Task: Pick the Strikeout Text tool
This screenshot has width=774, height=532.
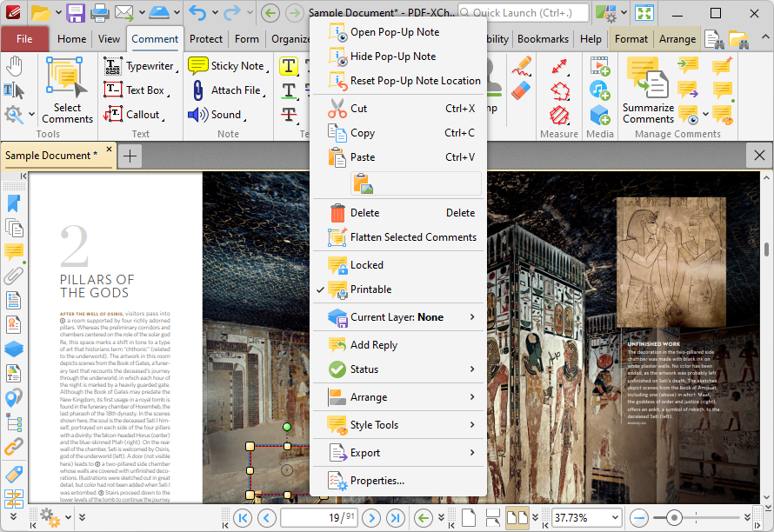Action: 289,115
